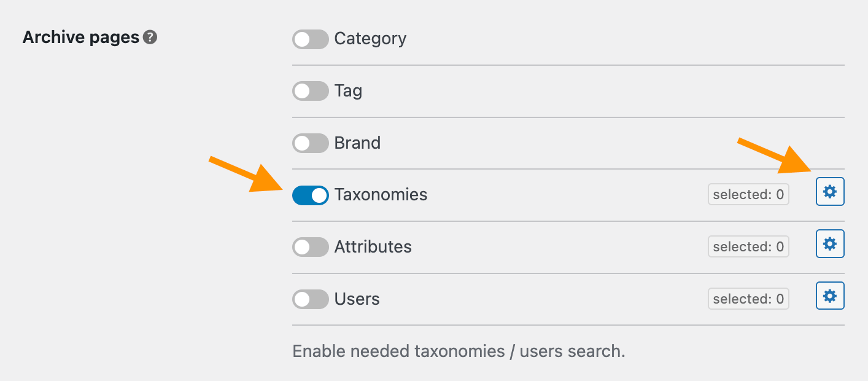
Task: Click the Attributes 'selected: 0' badge
Action: click(748, 247)
